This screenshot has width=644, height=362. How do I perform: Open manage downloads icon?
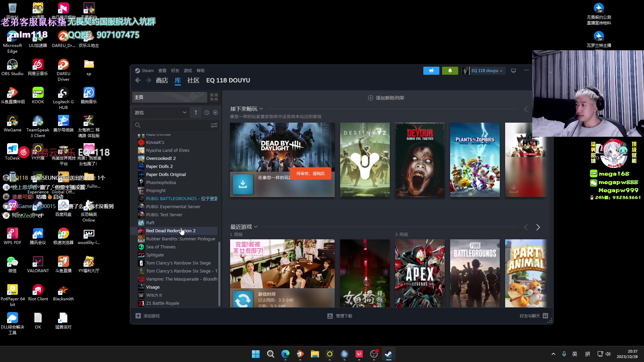[330, 316]
